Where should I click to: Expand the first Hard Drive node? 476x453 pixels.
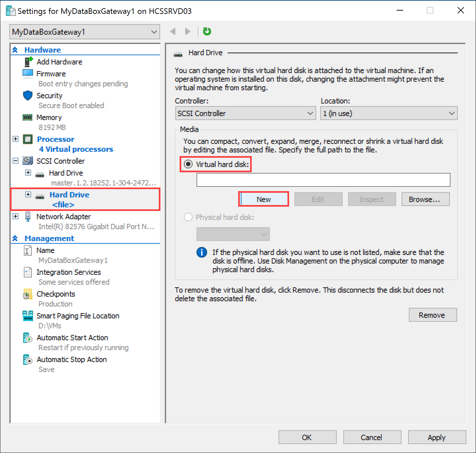tap(28, 173)
